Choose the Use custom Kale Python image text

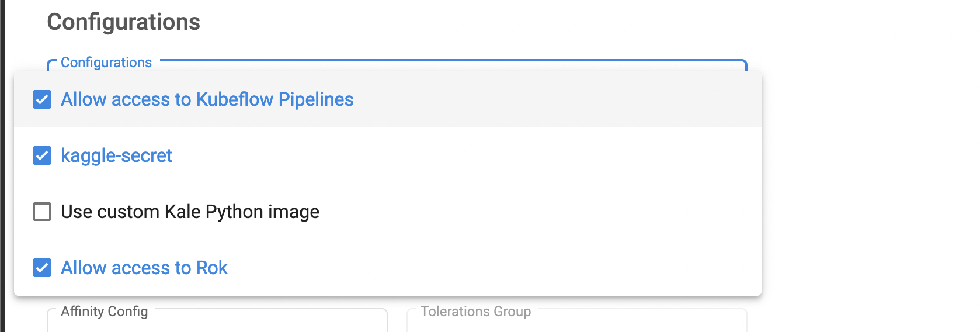pos(190,212)
